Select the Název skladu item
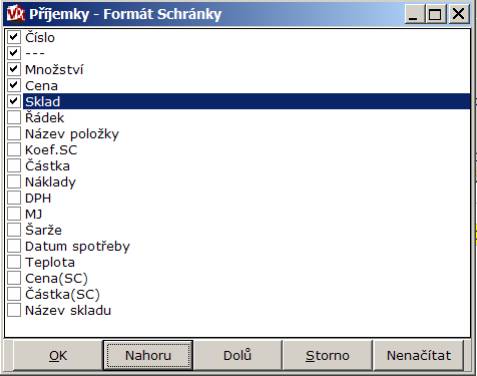 tap(68, 310)
